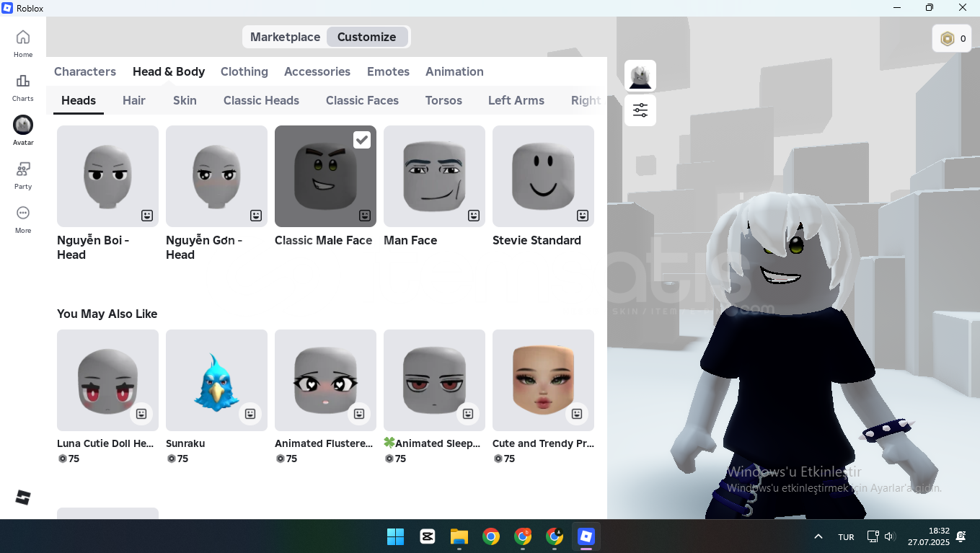Image resolution: width=980 pixels, height=553 pixels.
Task: Open File Explorer from the taskbar
Action: coord(459,536)
